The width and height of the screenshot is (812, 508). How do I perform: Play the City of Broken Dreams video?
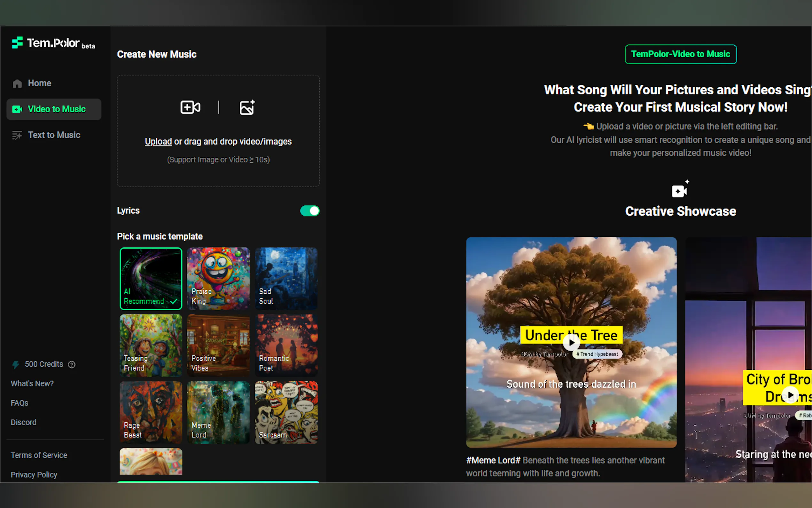click(x=790, y=395)
